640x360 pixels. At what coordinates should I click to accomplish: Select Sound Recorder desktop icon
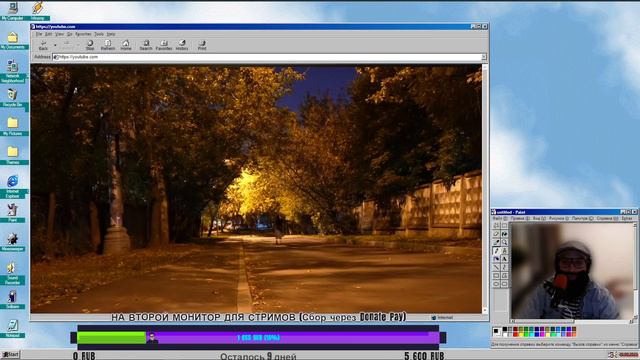[13, 273]
